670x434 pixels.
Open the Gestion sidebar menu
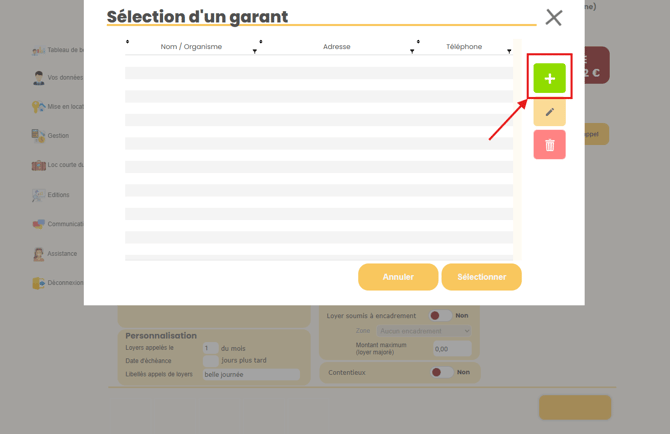pyautogui.click(x=39, y=136)
